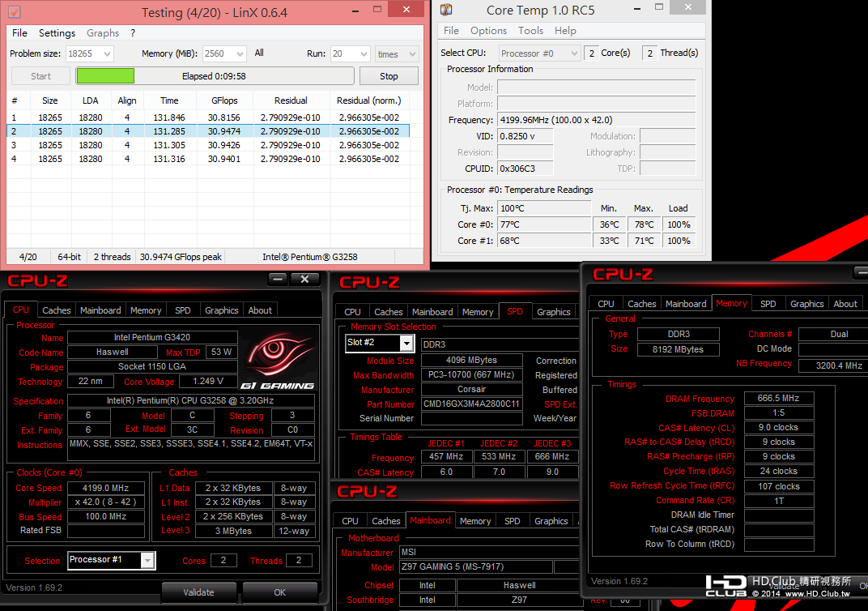Open the Settings menu in LinX
Viewport: 868px width, 611px height.
[x=57, y=33]
